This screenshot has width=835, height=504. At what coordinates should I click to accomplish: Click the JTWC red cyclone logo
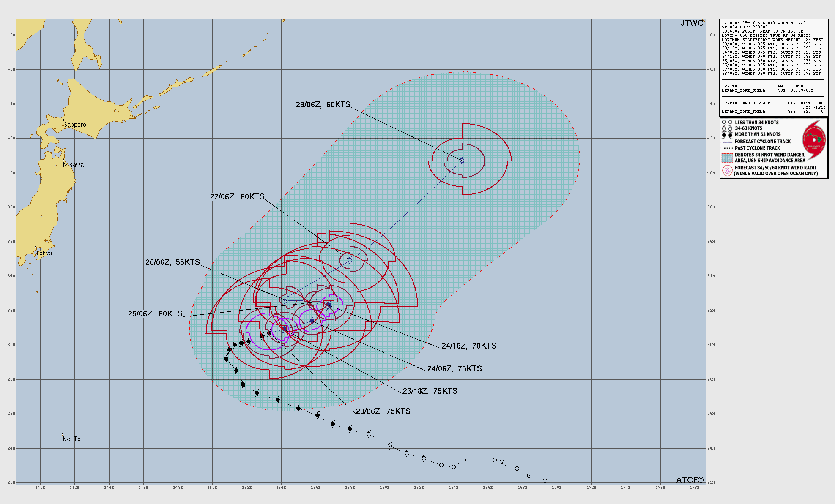814,140
